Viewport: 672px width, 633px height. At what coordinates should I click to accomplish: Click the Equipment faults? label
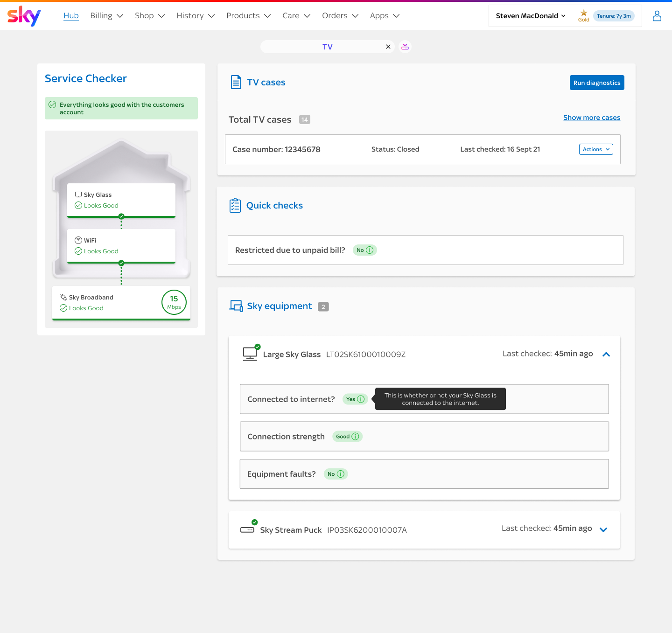point(281,474)
